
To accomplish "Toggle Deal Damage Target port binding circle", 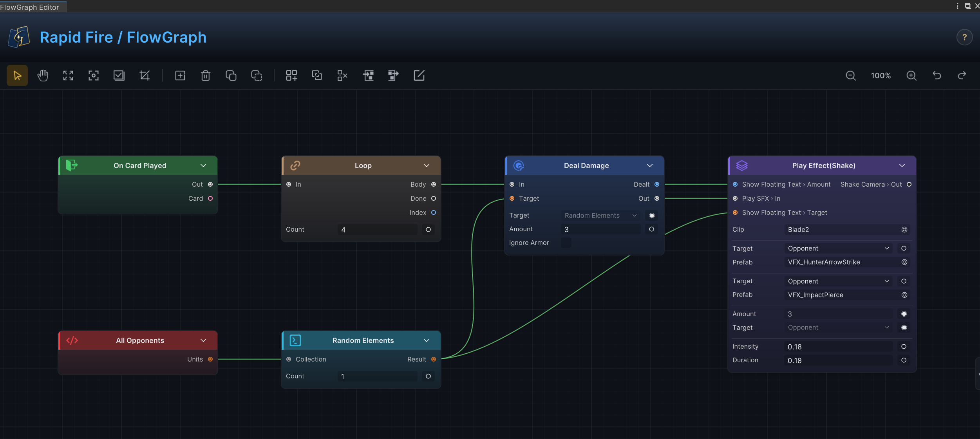I will point(652,216).
